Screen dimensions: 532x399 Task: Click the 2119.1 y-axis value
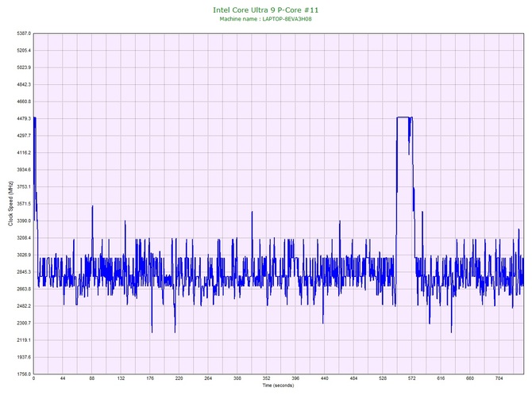tap(24, 340)
